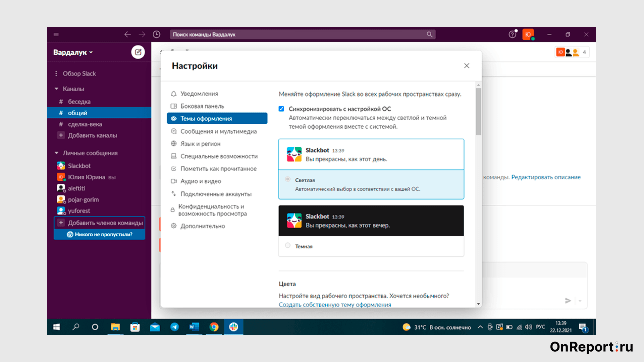Click Создать собственную тему оформления link
The width and height of the screenshot is (644, 362).
point(335,304)
